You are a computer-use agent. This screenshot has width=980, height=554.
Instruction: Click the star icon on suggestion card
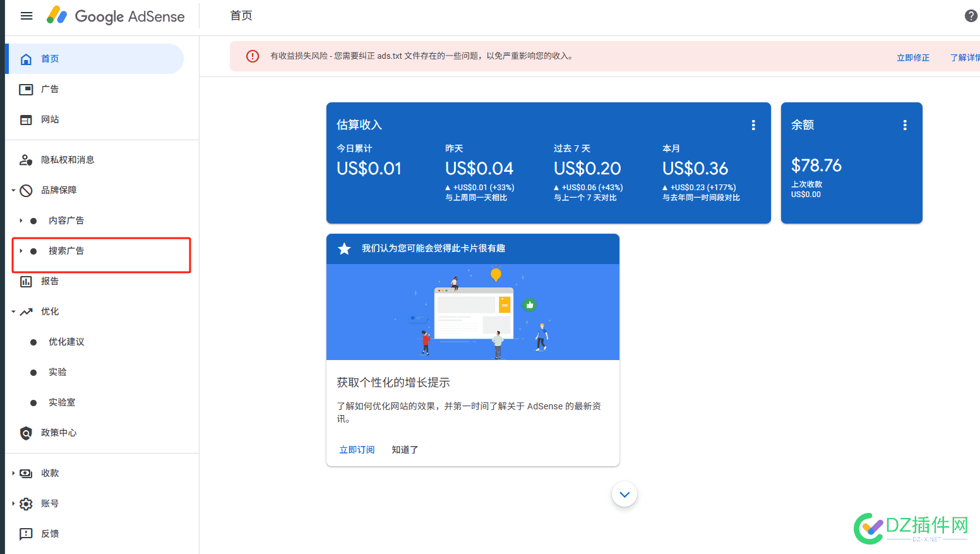[x=344, y=249]
